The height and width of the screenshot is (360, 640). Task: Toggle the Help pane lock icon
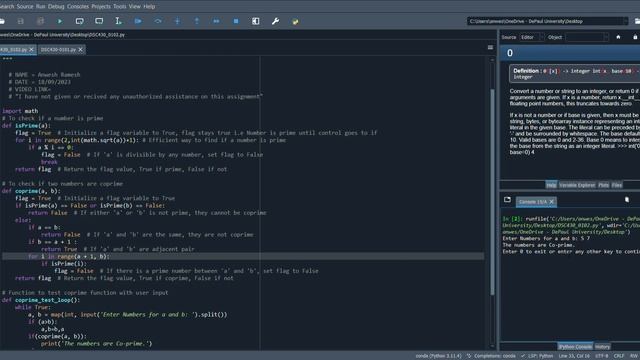pyautogui.click(x=635, y=37)
